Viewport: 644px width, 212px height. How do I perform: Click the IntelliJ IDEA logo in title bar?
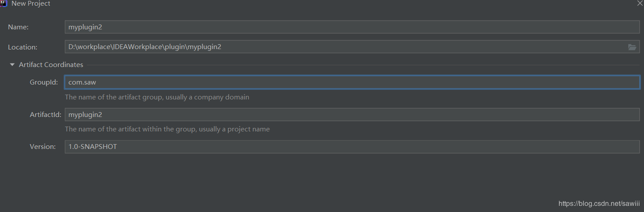(4, 3)
